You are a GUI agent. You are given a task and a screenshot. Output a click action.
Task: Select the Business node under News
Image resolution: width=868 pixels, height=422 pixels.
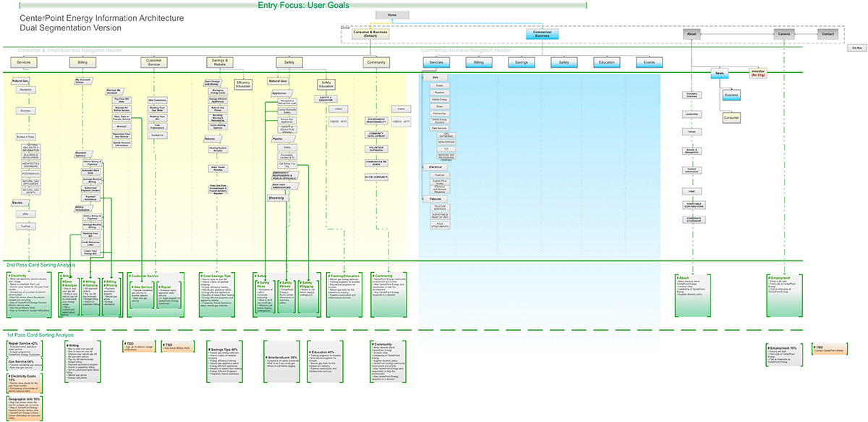[731, 95]
